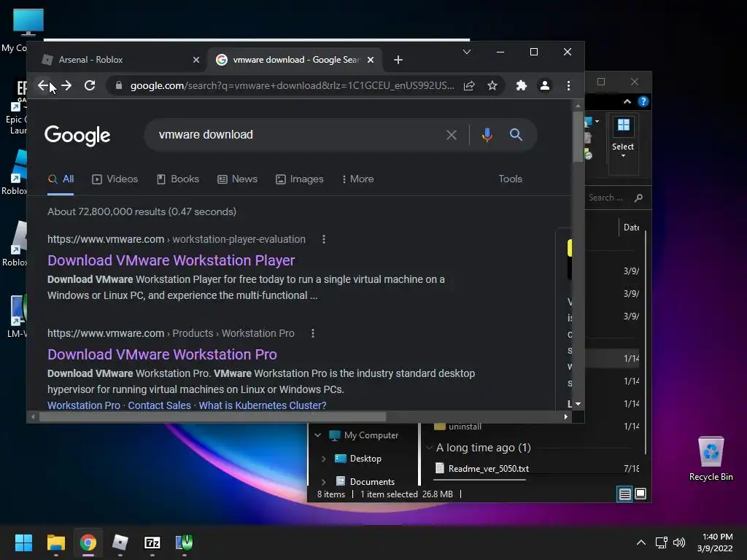Open Chrome extensions puzzle icon
Viewport: 747px width, 560px height.
pyautogui.click(x=521, y=85)
